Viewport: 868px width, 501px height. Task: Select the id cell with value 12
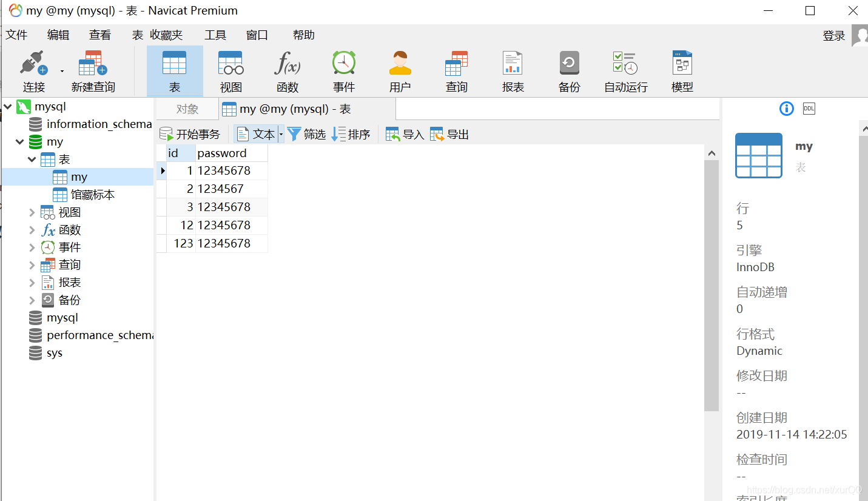pos(181,225)
